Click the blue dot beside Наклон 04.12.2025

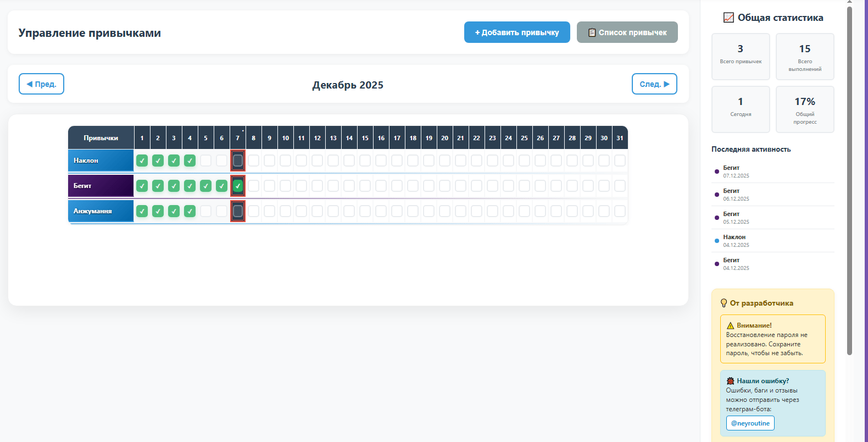click(716, 241)
